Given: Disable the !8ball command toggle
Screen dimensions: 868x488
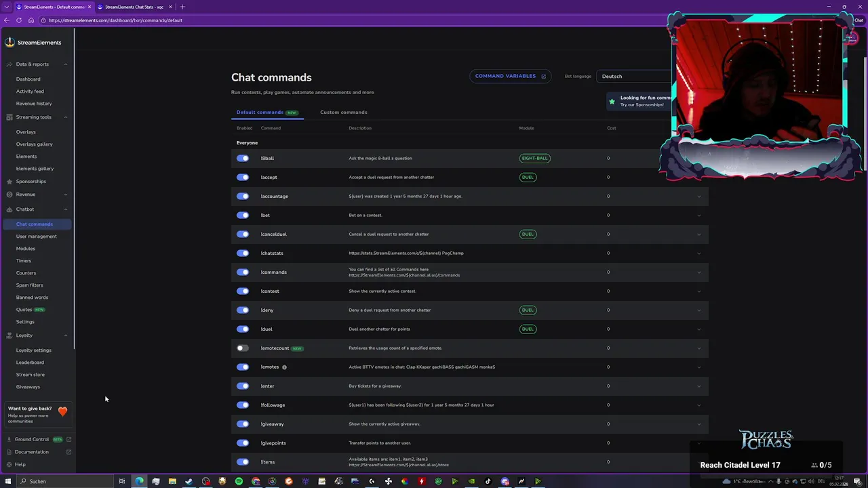Looking at the screenshot, I should coord(243,159).
